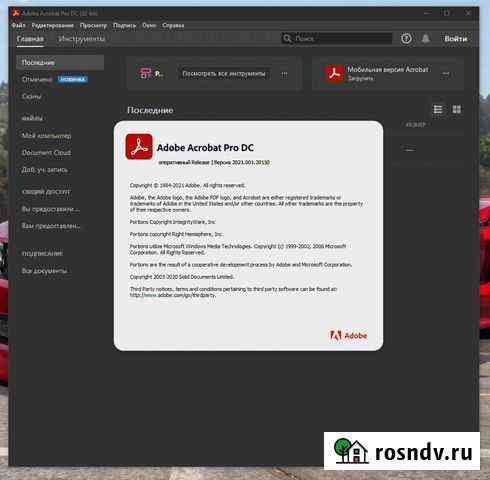Open Вы предоставили... in the sidebar
Screen dimensions: 490x480
51,209
